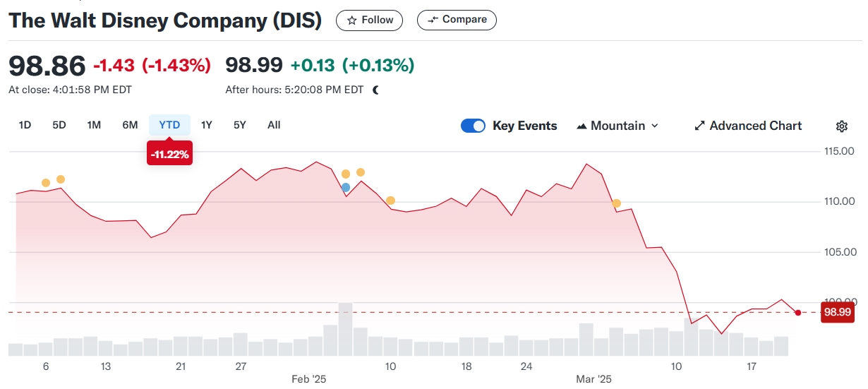
Task: Switch to the 5Y range
Action: pyautogui.click(x=240, y=125)
